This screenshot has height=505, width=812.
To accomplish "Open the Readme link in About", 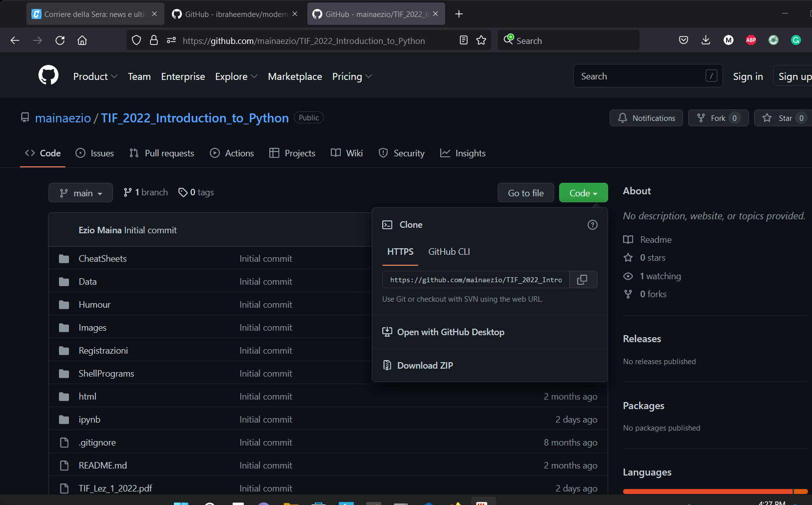I will click(x=648, y=240).
